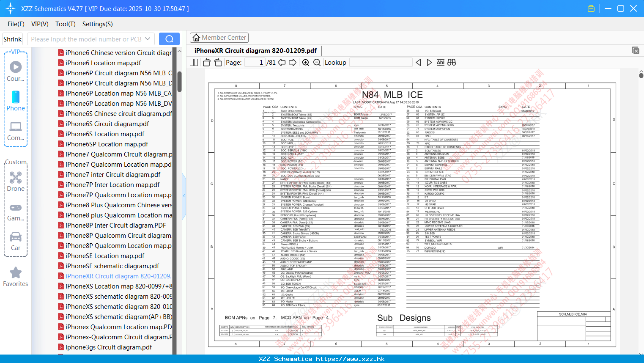The height and width of the screenshot is (363, 644).
Task: Click file list vertical scrollbar thumb
Action: click(x=179, y=81)
